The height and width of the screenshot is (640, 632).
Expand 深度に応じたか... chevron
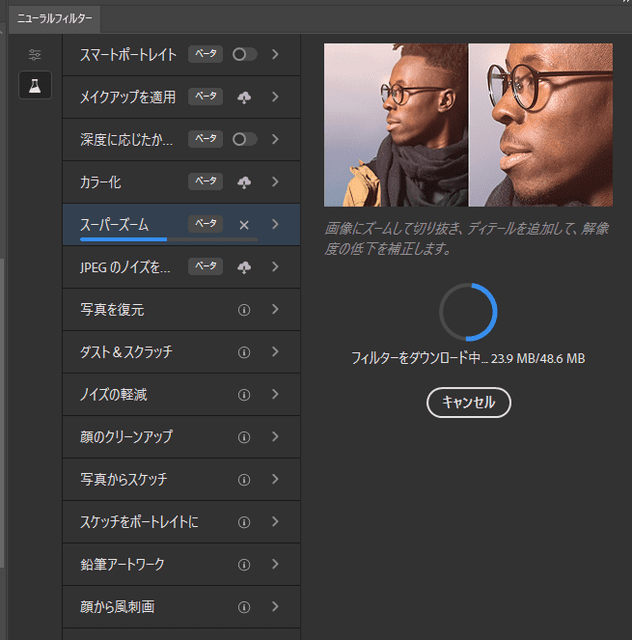click(x=275, y=139)
